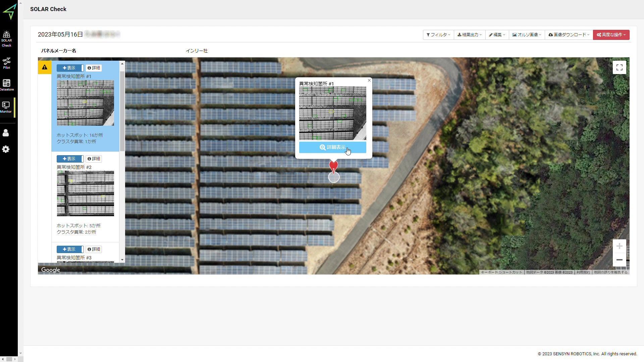Open the user account icon
The image size is (644, 362).
coord(6,133)
